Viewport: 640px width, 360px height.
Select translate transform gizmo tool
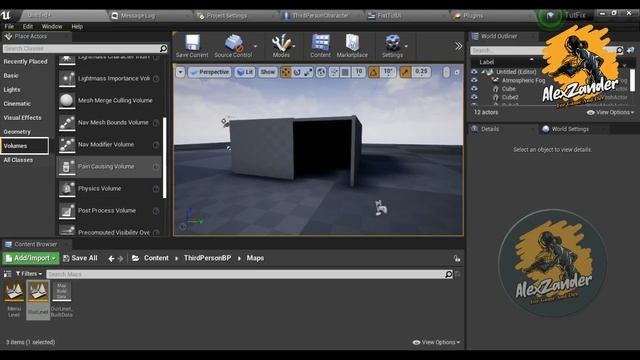point(286,72)
